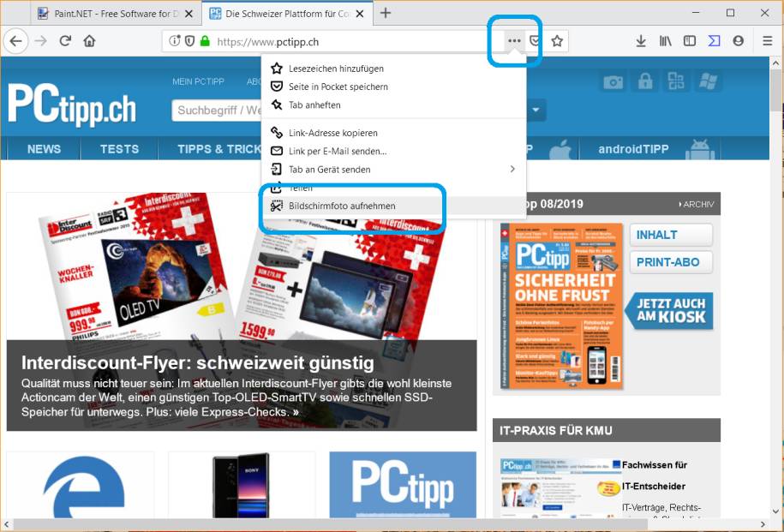Choose Lesezeichen hinzufügen from the menu
Image resolution: width=784 pixels, height=532 pixels.
[393, 69]
